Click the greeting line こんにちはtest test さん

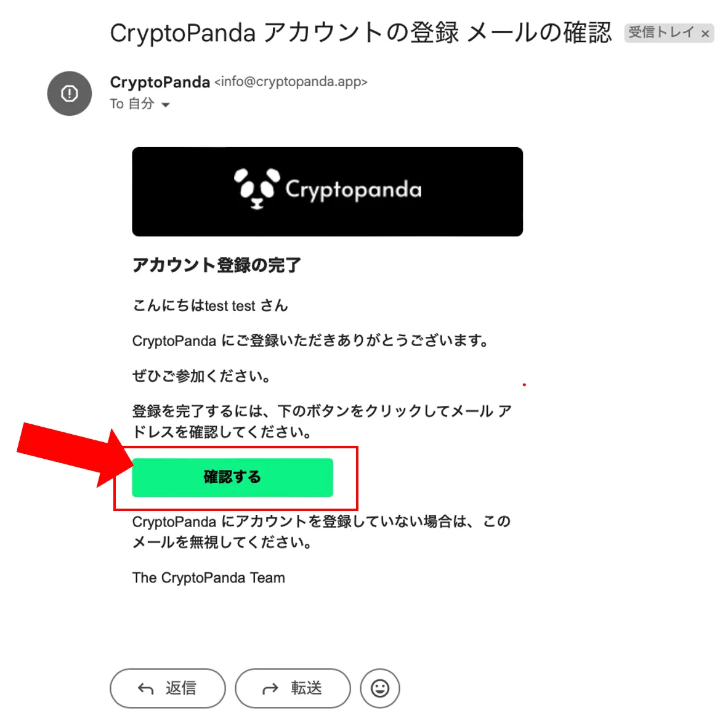tap(210, 305)
